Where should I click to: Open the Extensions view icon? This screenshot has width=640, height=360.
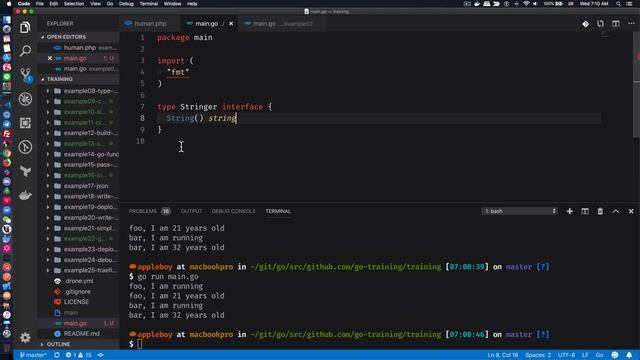point(25,123)
